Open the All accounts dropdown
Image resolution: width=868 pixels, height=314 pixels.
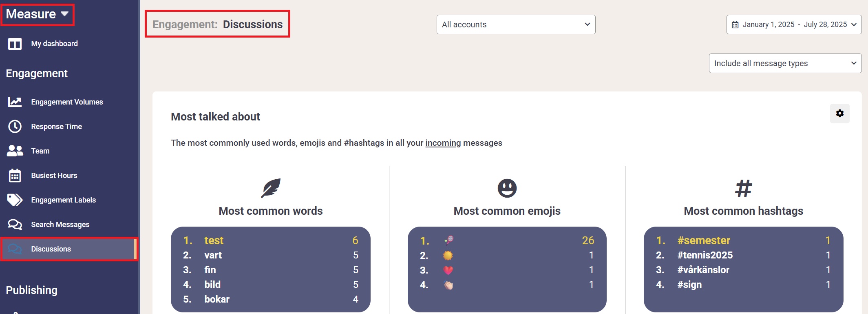click(x=516, y=24)
